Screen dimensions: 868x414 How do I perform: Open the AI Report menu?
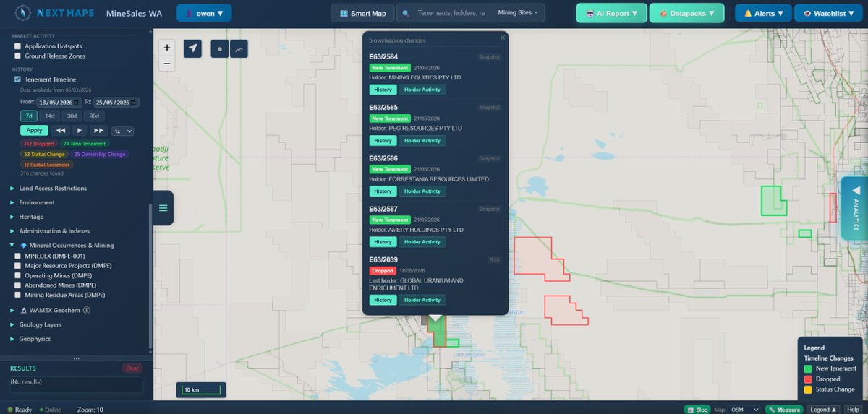[x=611, y=13]
